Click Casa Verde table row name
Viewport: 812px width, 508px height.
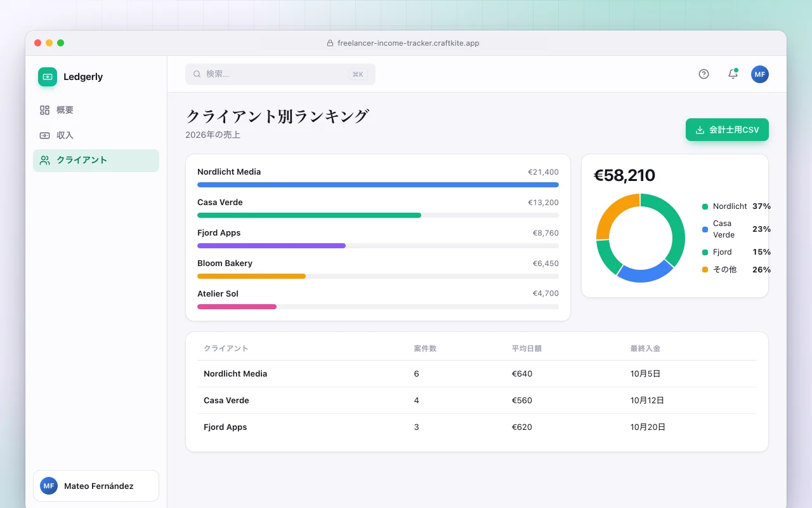click(226, 401)
